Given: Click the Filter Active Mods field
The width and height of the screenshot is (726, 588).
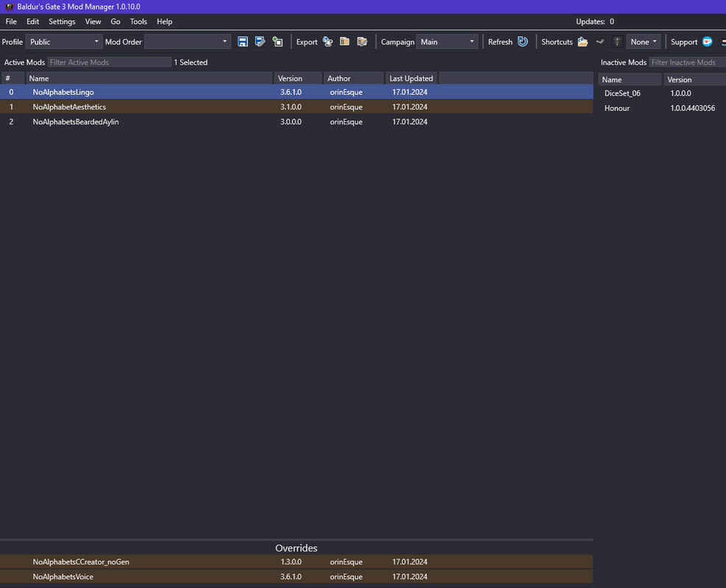Looking at the screenshot, I should (x=110, y=62).
